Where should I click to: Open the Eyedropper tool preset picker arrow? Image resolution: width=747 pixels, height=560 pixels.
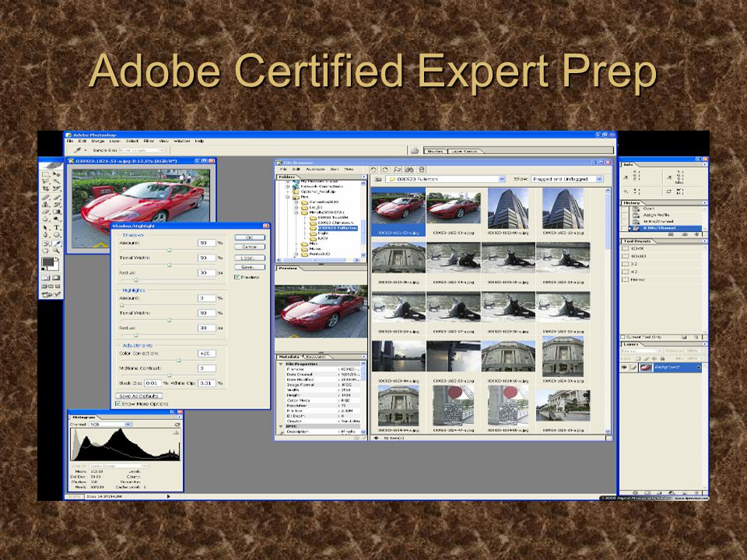pos(86,150)
